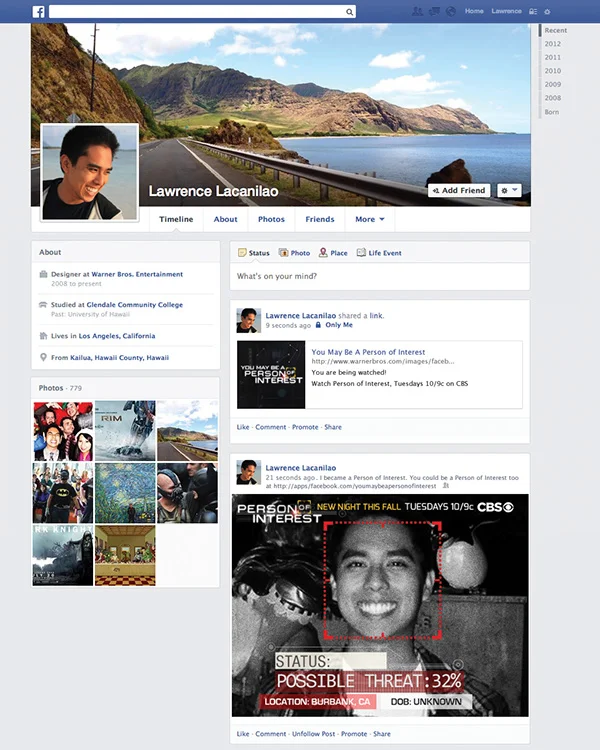The height and width of the screenshot is (750, 600).
Task: Click the education icon in About
Action: (x=43, y=305)
